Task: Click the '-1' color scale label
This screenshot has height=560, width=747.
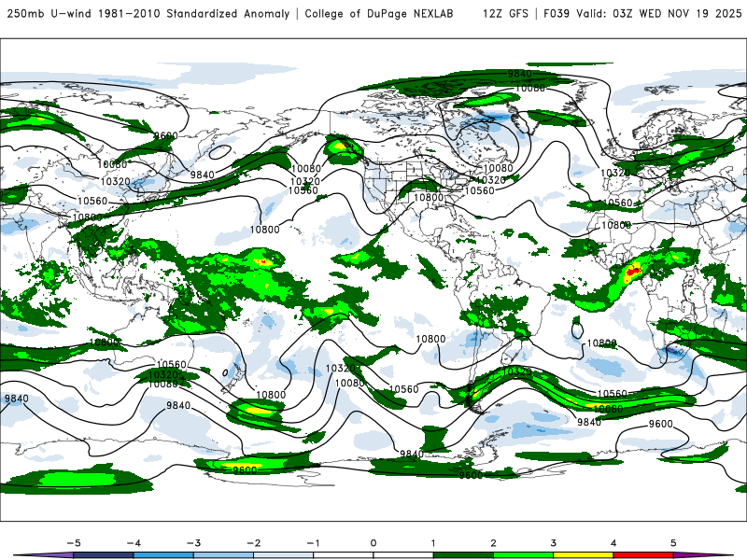Action: click(313, 543)
